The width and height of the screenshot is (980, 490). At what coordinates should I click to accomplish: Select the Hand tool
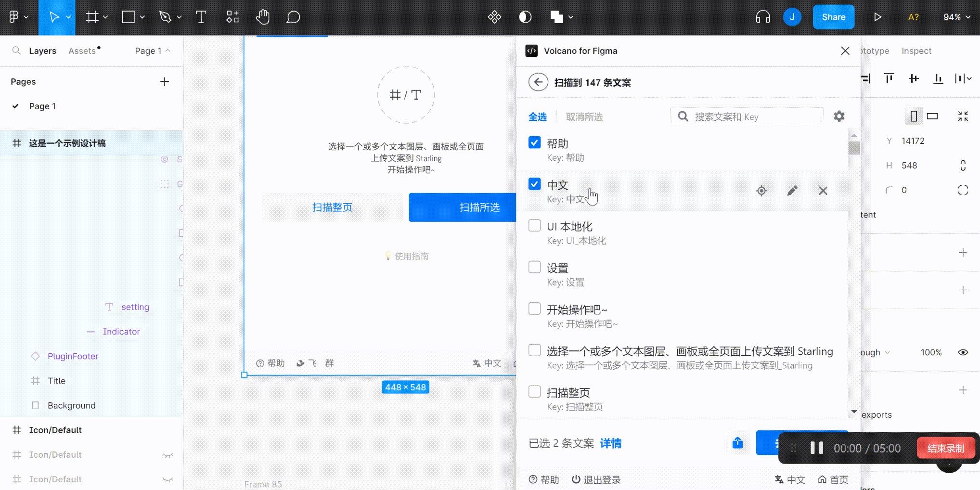[262, 17]
